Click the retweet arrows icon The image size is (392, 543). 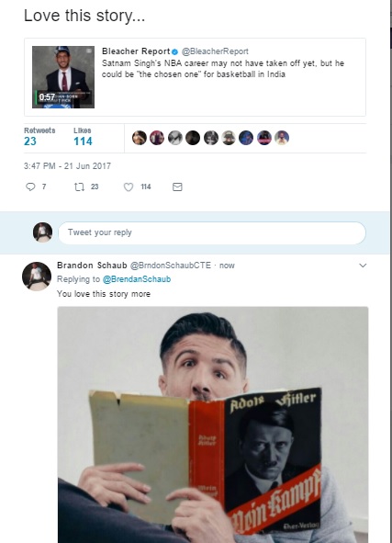79,187
